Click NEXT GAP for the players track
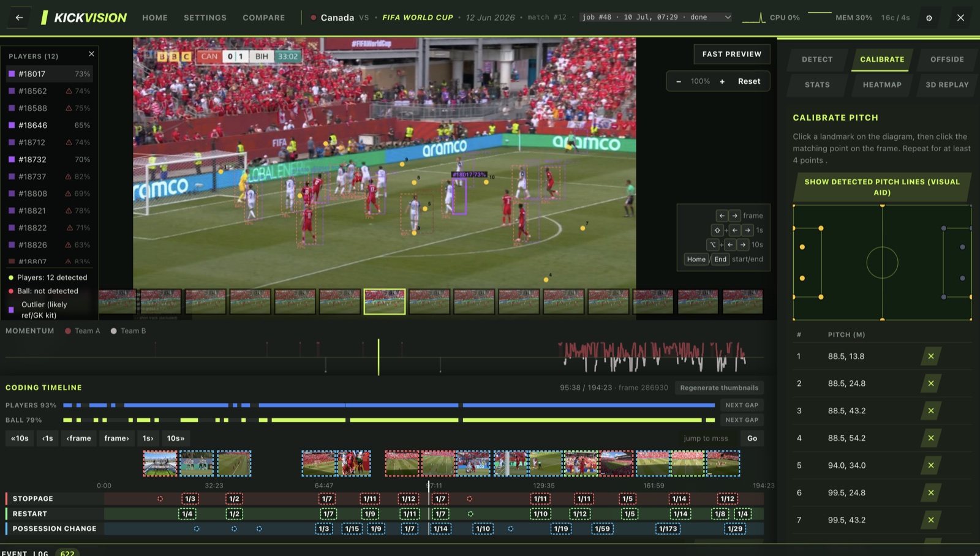Screen dimensions: 980x556 pyautogui.click(x=742, y=405)
